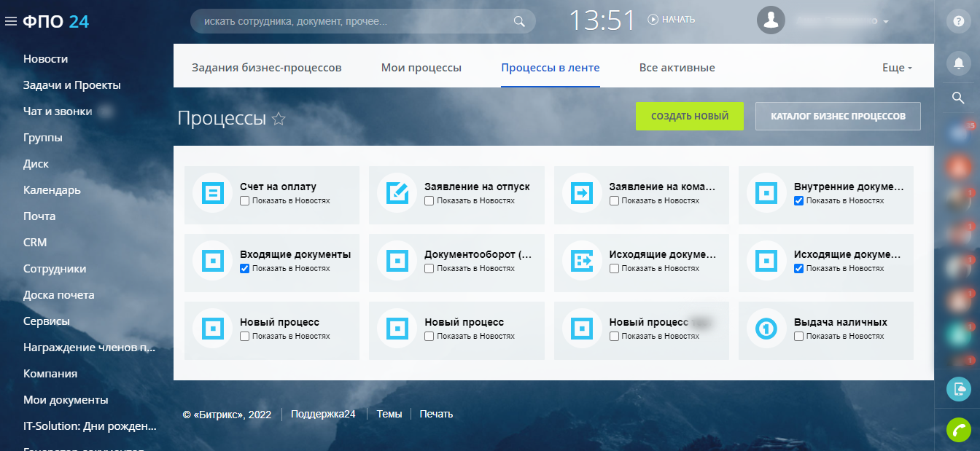
Task: Open the user profile dropdown arrow
Action: pos(886,22)
